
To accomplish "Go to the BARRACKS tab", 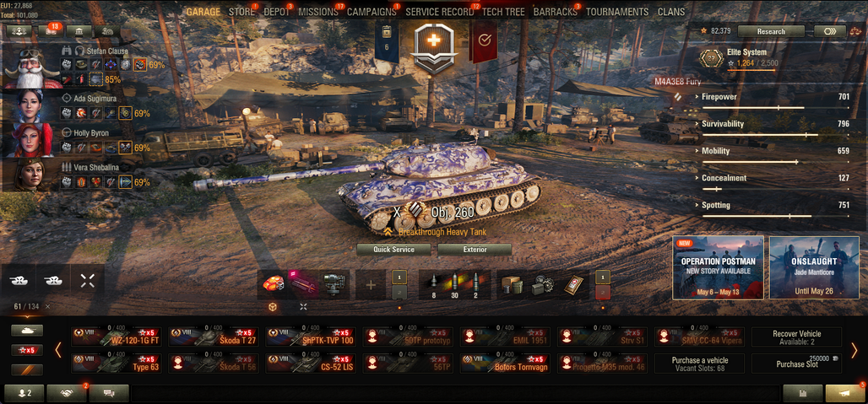I will coord(555,12).
